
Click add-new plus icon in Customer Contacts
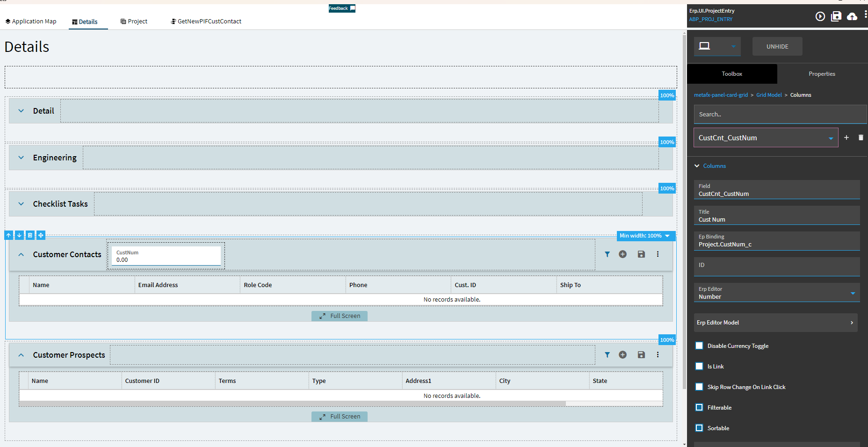pyautogui.click(x=622, y=254)
